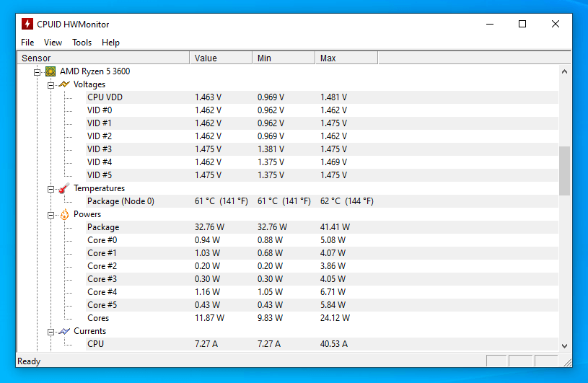Select the VID #0 row

[x=322, y=110]
